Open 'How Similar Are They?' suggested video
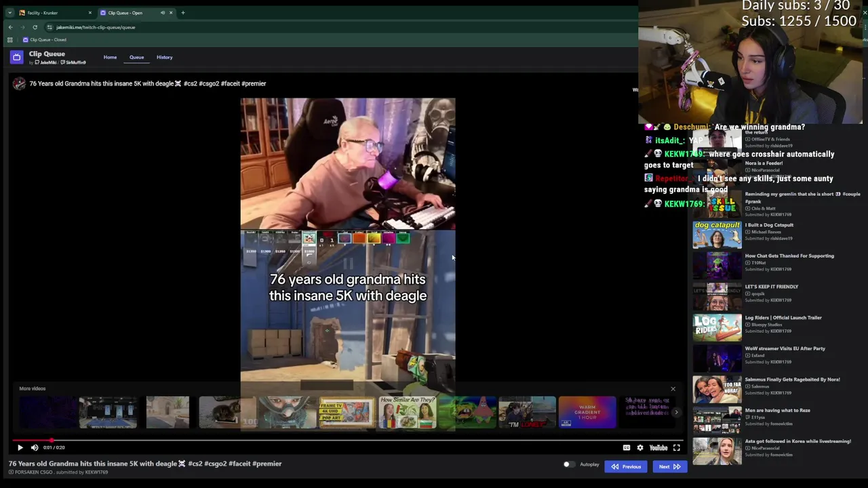 click(x=407, y=412)
